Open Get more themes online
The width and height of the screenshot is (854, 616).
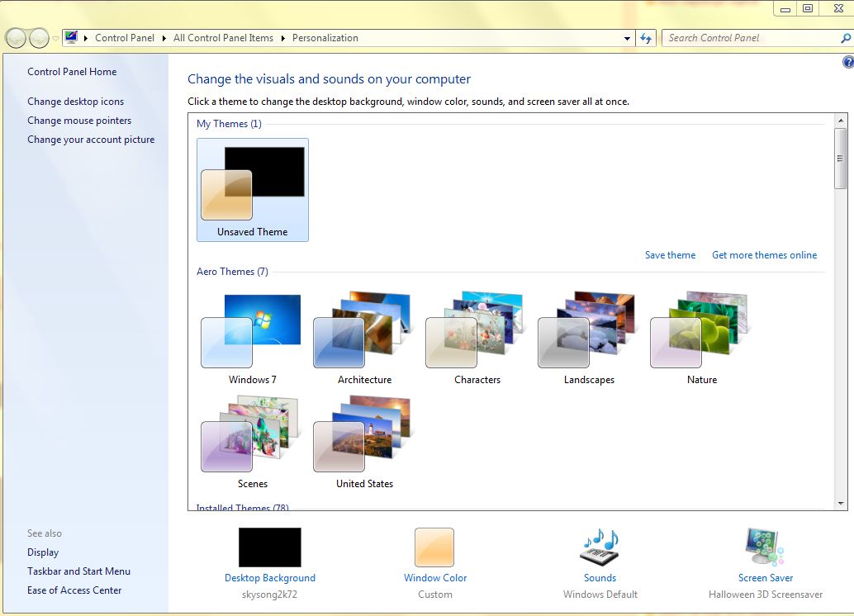[764, 255]
